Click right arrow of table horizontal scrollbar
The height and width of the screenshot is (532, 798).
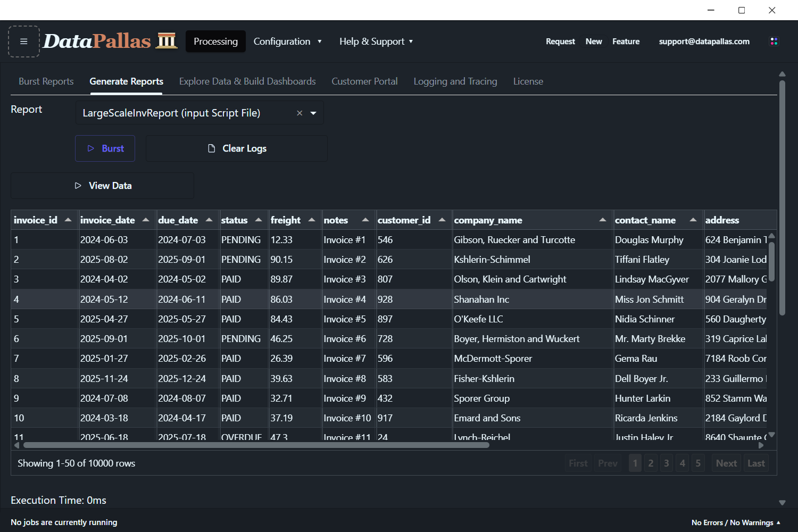[x=761, y=445]
